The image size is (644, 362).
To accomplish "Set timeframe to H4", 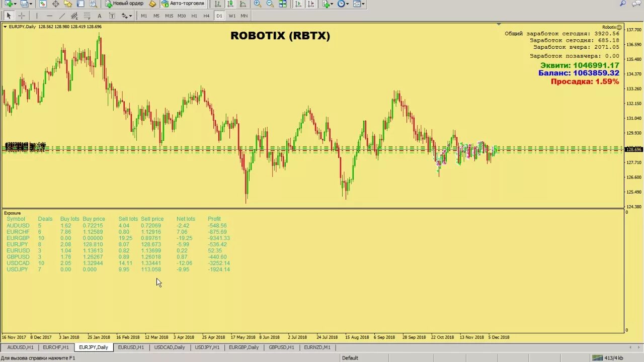I will click(206, 16).
